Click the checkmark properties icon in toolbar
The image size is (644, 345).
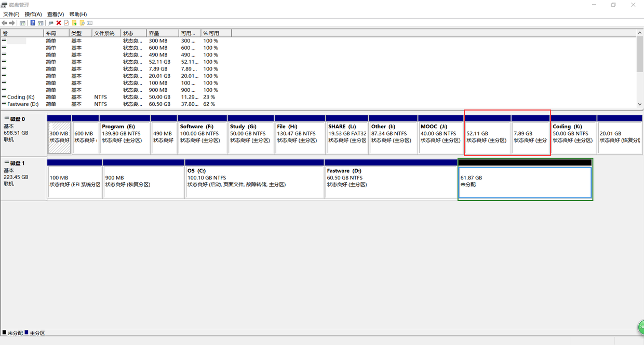66,23
